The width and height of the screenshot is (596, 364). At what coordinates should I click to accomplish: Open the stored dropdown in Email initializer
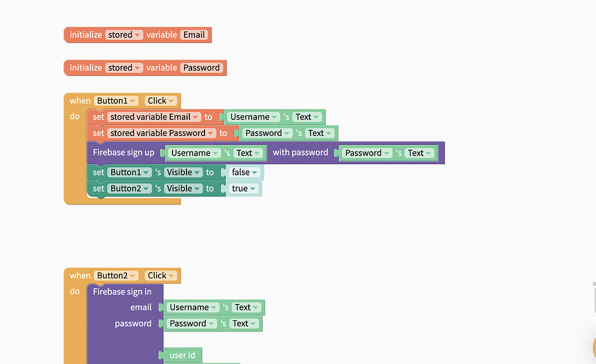pos(124,35)
